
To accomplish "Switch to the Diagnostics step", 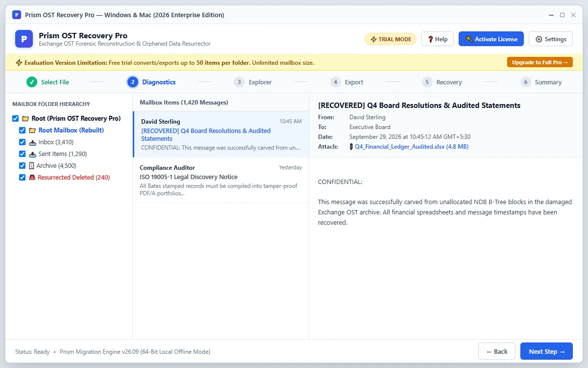I will [x=151, y=82].
